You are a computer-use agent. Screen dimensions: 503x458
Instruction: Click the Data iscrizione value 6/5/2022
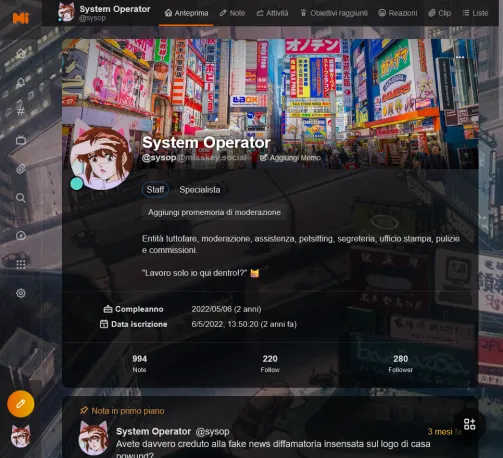244,324
